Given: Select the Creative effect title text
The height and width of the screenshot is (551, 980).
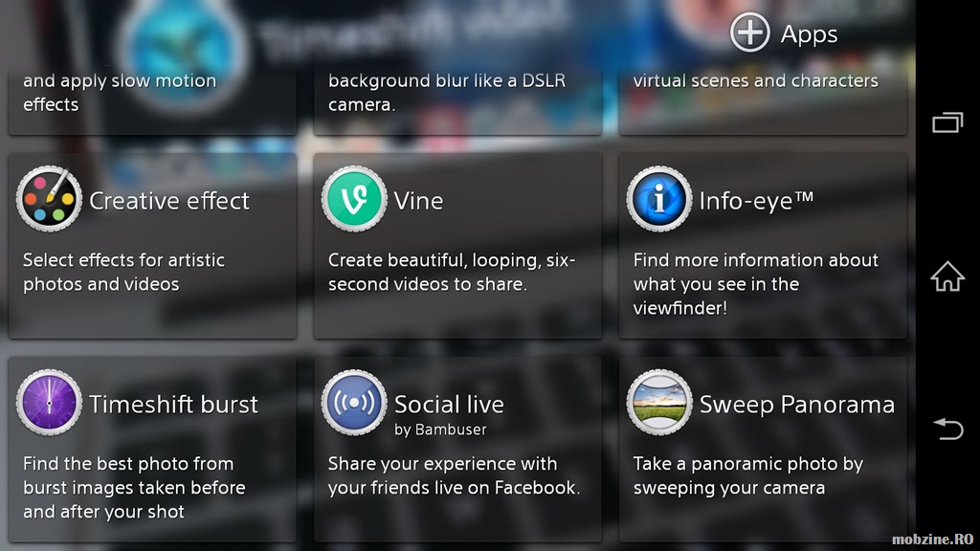Looking at the screenshot, I should [169, 201].
